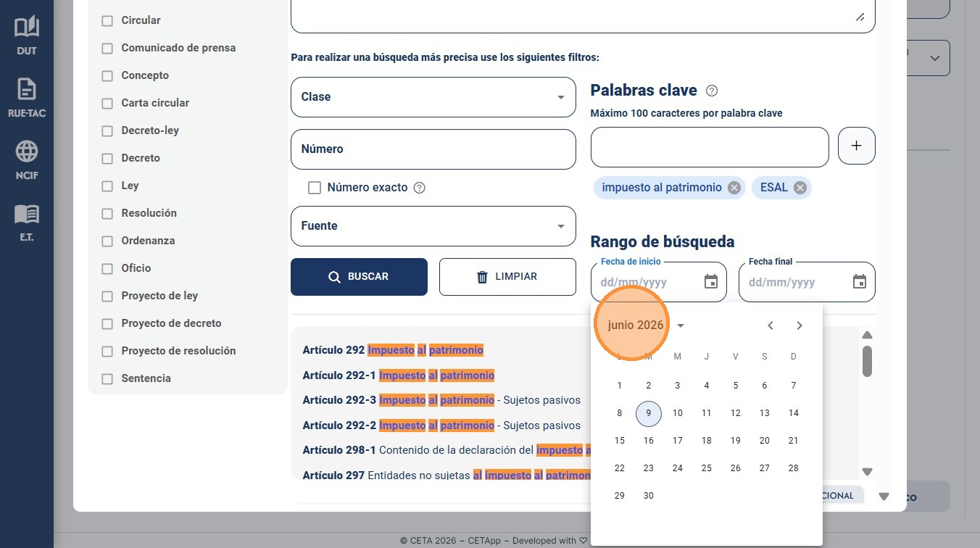Image resolution: width=980 pixels, height=548 pixels.
Task: Check the Decreto-ley document type
Action: (x=107, y=131)
